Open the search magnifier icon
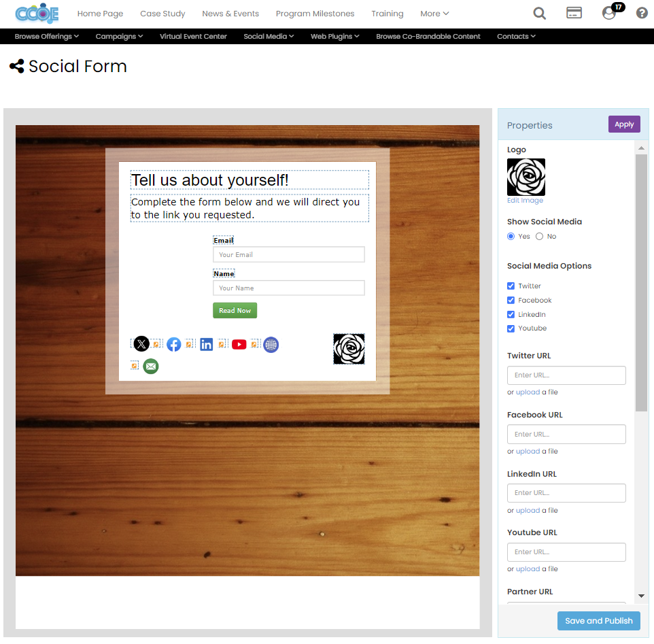654x644 pixels. tap(539, 14)
